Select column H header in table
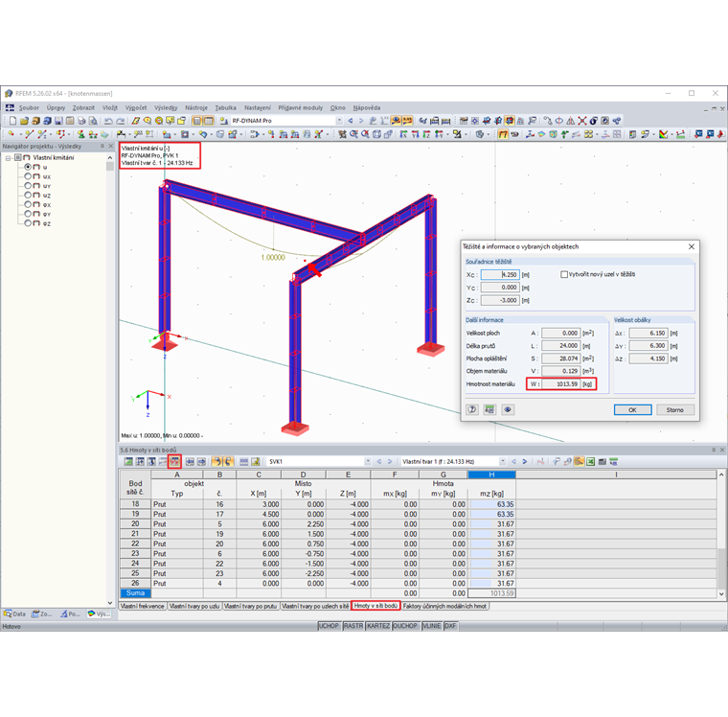Viewport: 728px width, 717px height. [x=491, y=474]
